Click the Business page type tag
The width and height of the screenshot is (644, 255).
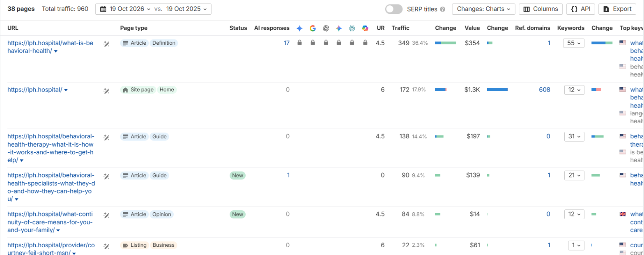tap(164, 245)
